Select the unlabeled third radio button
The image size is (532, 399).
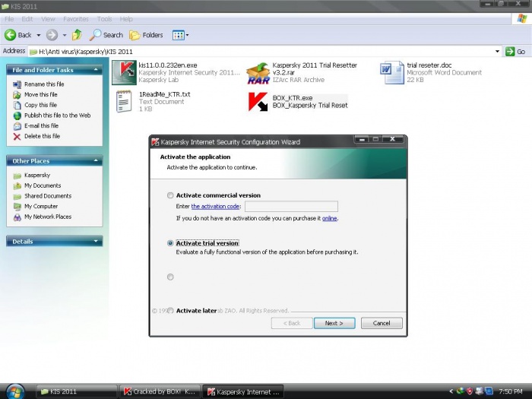(x=170, y=277)
